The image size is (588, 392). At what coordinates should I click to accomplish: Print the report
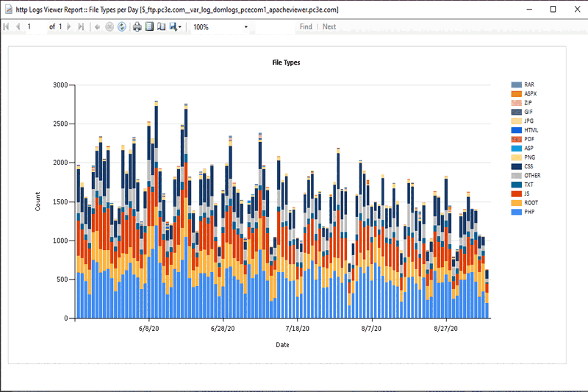click(x=137, y=27)
